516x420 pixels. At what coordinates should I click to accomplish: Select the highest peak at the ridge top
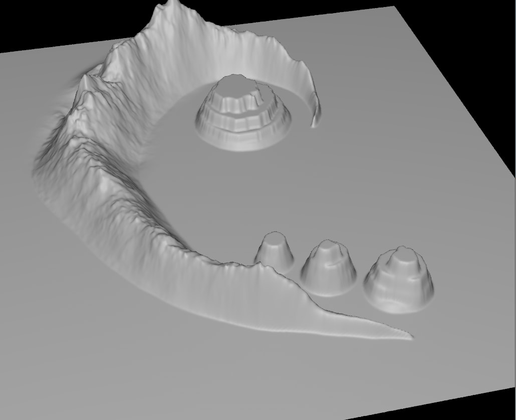click(172, 6)
